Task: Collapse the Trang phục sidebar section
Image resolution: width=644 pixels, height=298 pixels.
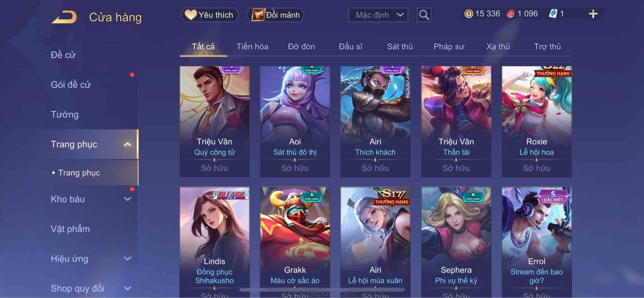Action: [127, 145]
